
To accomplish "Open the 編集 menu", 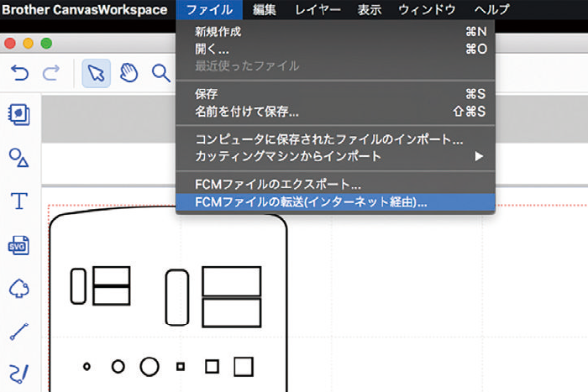I will tap(265, 10).
